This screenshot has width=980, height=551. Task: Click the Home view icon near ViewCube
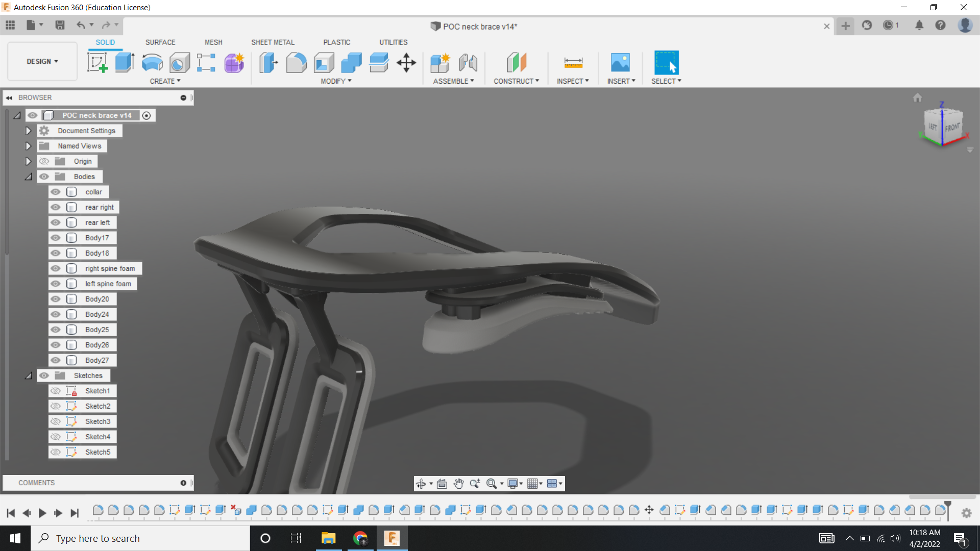(917, 97)
